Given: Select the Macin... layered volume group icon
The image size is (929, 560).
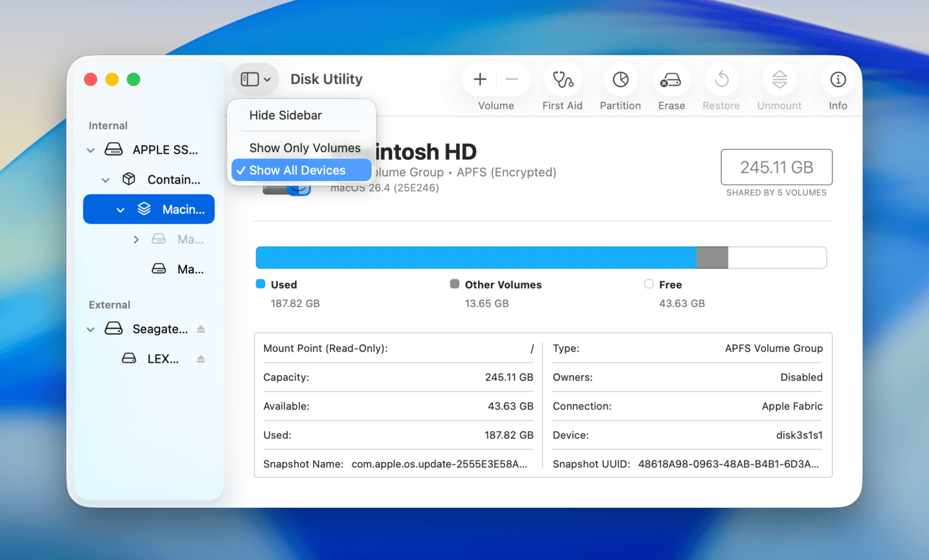Looking at the screenshot, I should coord(144,209).
